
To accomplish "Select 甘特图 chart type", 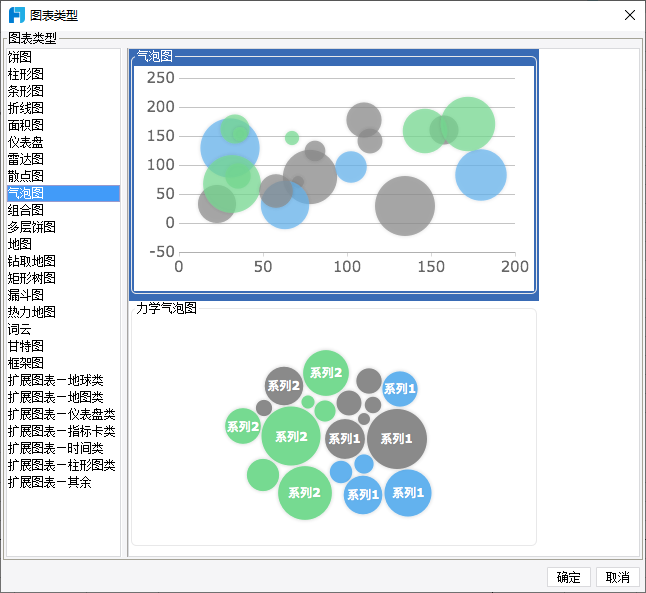I will pyautogui.click(x=63, y=346).
